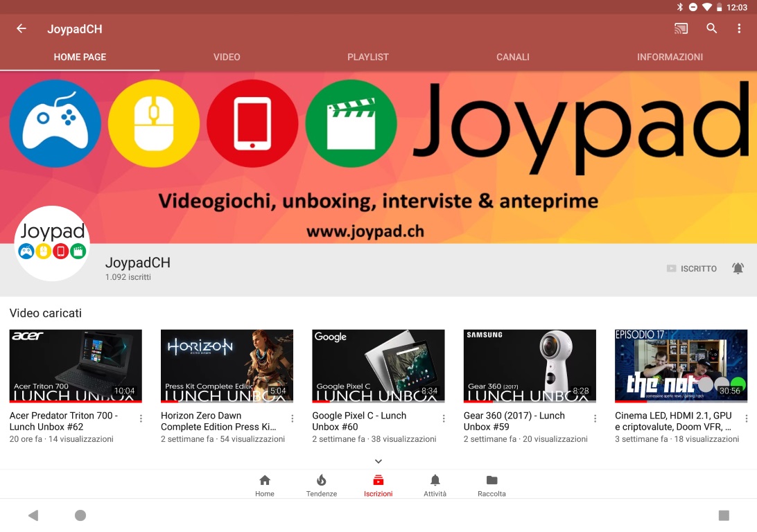Viewport: 757px width, 532px height.
Task: Open the Google Pixel C - Lunch Unbox #60 title
Action: [359, 421]
